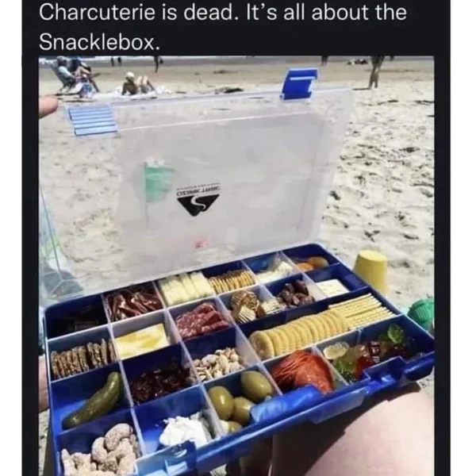Select the sliced white cheese sticks
Image resolution: width=476 pixels, height=476 pixels.
click(186, 287)
